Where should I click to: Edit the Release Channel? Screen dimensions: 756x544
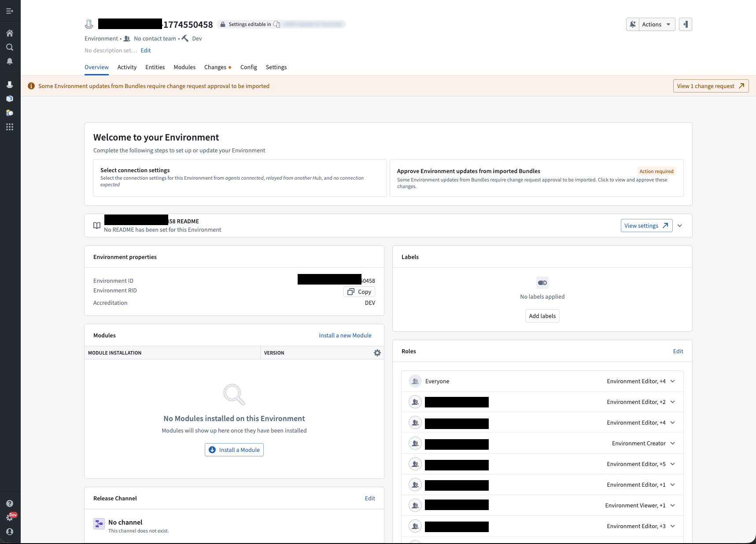pyautogui.click(x=370, y=498)
